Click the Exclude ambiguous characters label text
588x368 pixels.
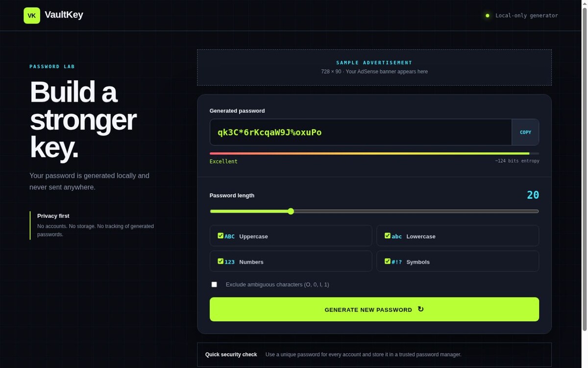pyautogui.click(x=277, y=285)
